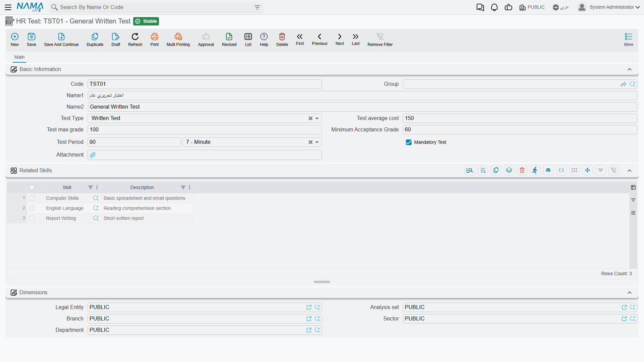
Task: Click the attachment paperclip icon
Action: coord(93,155)
